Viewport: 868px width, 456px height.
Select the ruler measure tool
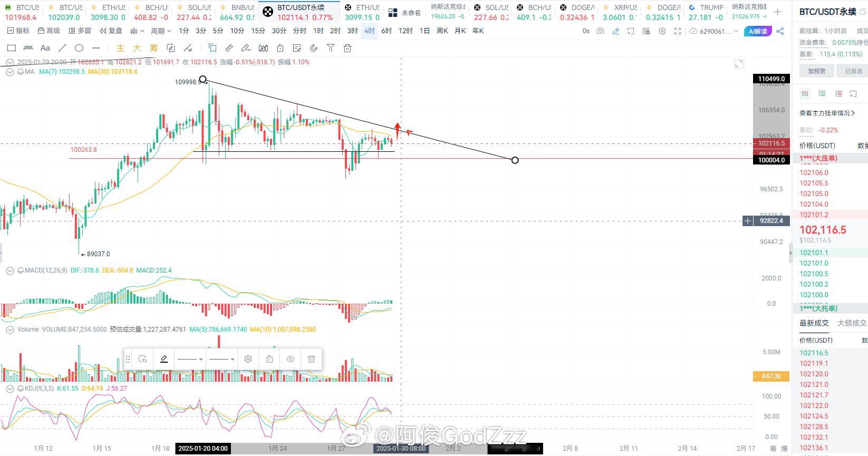[229, 48]
